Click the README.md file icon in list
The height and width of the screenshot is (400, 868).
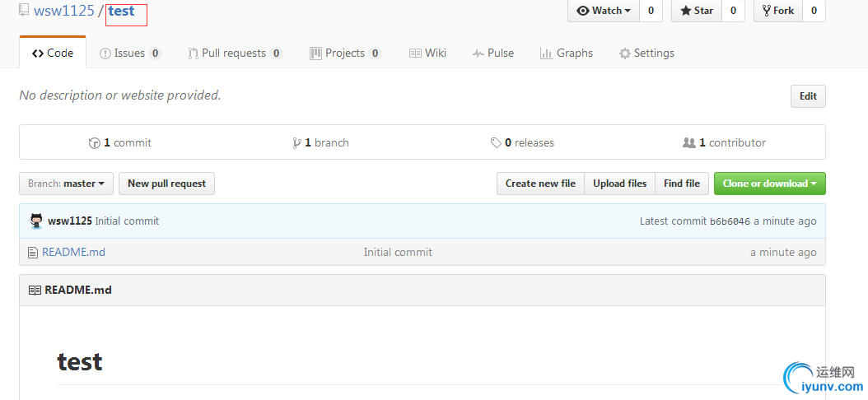coord(33,253)
